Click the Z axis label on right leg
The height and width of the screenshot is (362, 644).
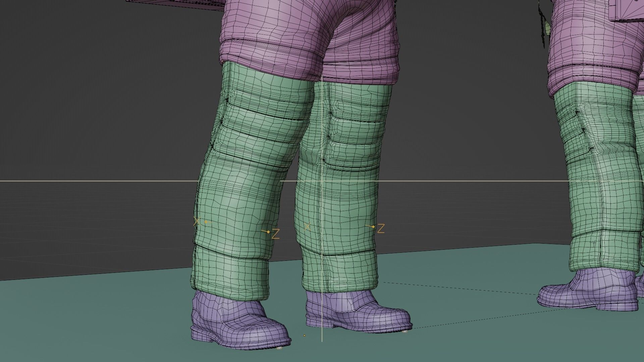tap(381, 229)
